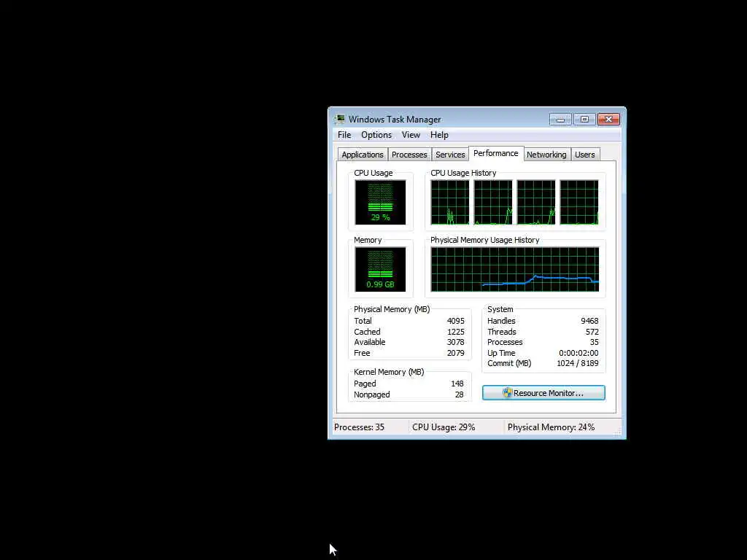Switch to the Services tab

pyautogui.click(x=449, y=155)
